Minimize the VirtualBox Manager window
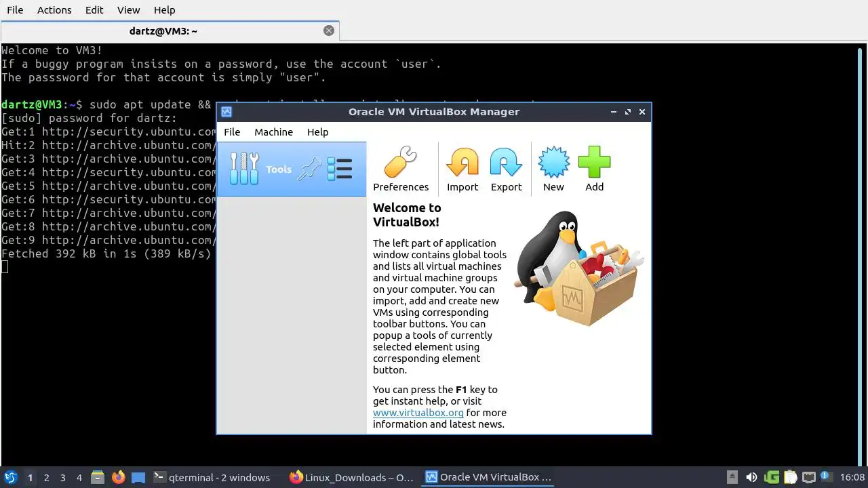This screenshot has width=868, height=488. [x=614, y=112]
